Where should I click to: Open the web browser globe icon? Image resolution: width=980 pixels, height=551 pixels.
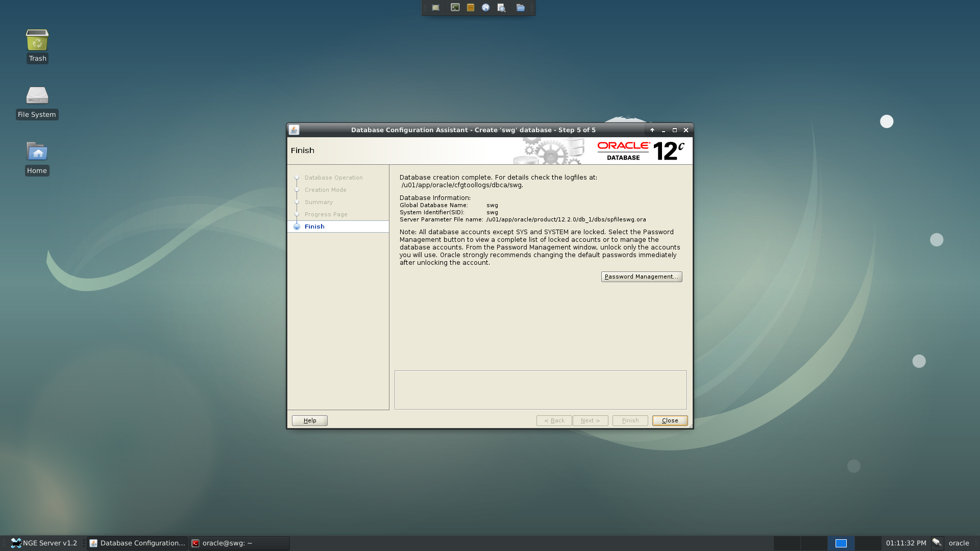486,8
